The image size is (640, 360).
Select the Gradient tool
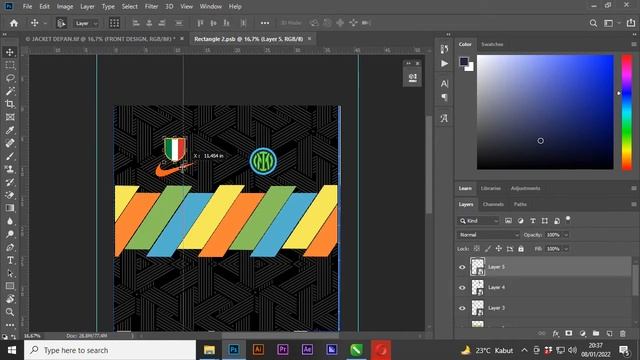[10, 208]
